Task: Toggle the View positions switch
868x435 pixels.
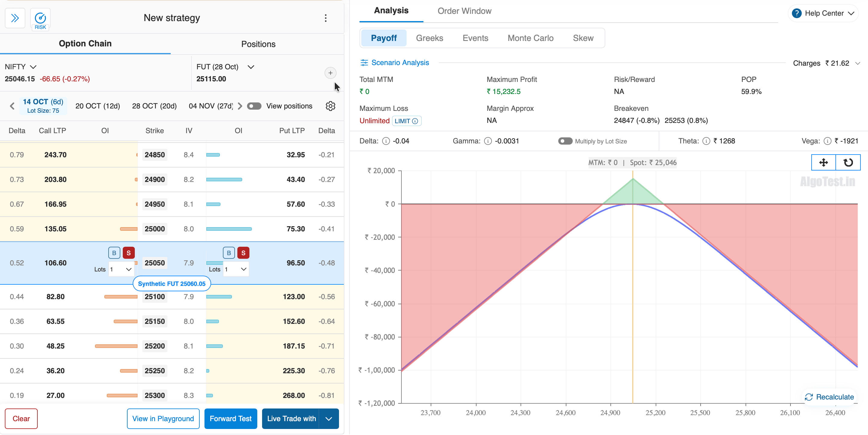Action: click(254, 106)
